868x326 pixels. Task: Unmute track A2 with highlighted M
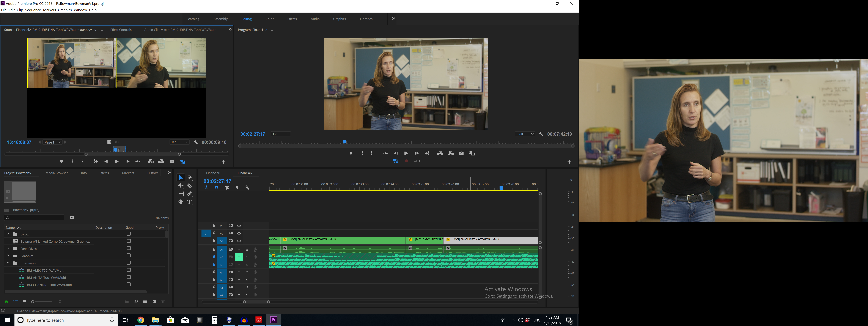(239, 257)
